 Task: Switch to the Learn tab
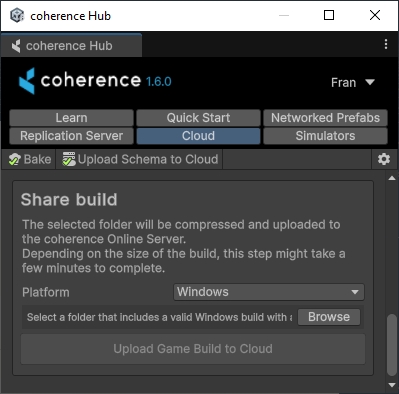(x=71, y=118)
